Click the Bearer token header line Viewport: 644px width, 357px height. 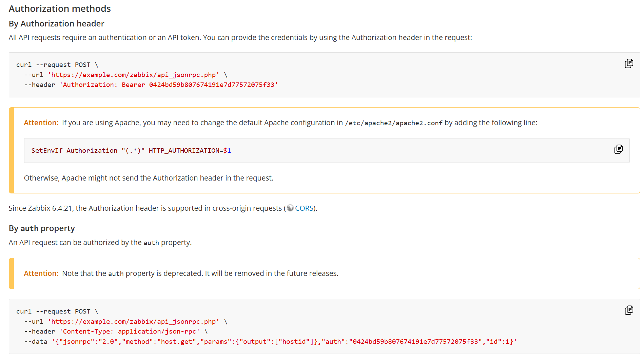tap(169, 85)
